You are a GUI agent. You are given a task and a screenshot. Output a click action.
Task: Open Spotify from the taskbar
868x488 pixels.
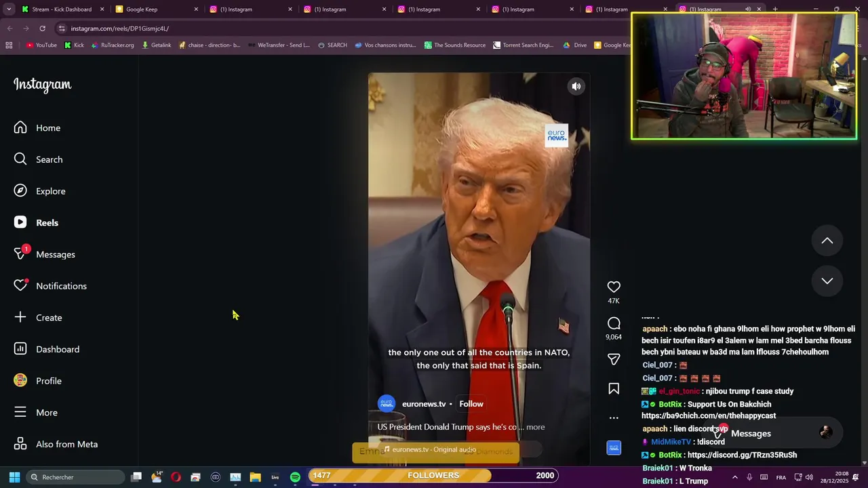(x=295, y=477)
